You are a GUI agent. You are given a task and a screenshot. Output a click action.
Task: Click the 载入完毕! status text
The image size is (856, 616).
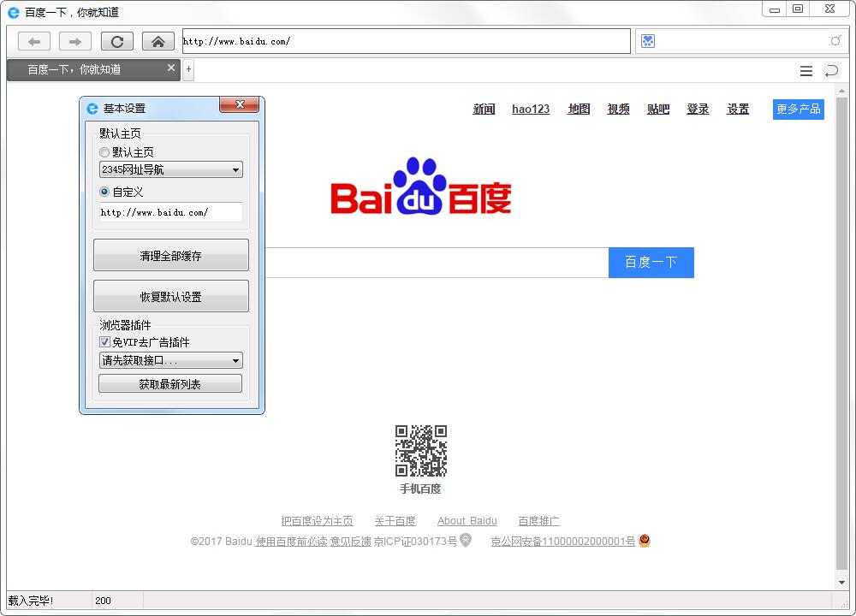pyautogui.click(x=31, y=601)
